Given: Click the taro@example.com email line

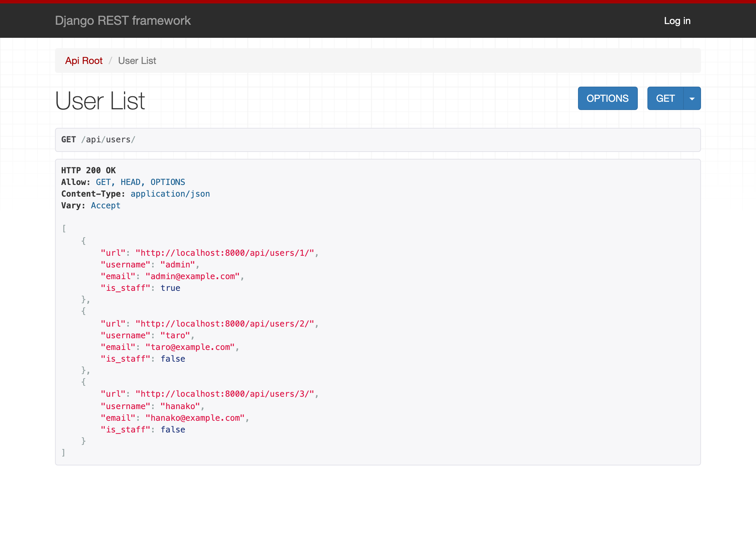Looking at the screenshot, I should point(170,347).
